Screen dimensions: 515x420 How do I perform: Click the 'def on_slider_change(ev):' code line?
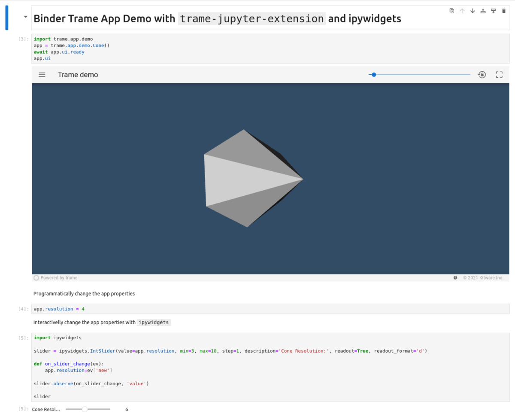69,364
